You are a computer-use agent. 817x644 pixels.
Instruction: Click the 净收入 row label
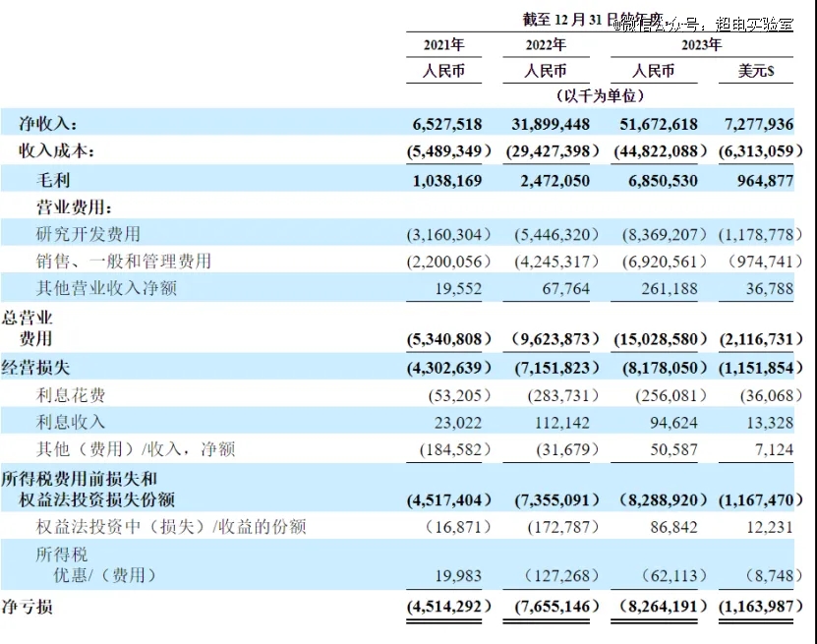[x=48, y=124]
